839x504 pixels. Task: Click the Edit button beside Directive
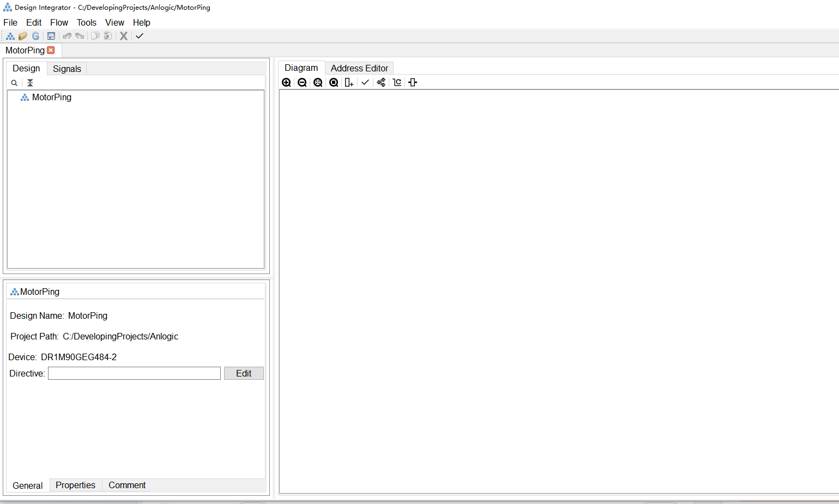tap(244, 373)
